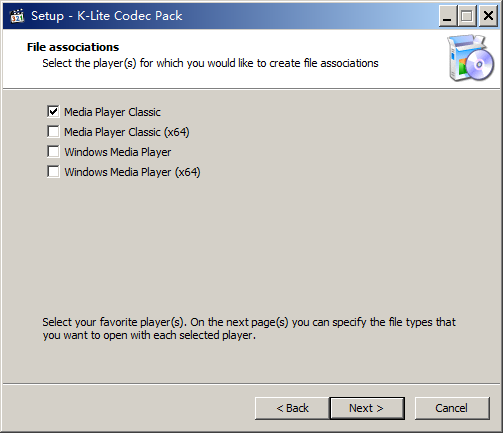The image size is (503, 433).
Task: Close the setup window with X
Action: pyautogui.click(x=488, y=16)
